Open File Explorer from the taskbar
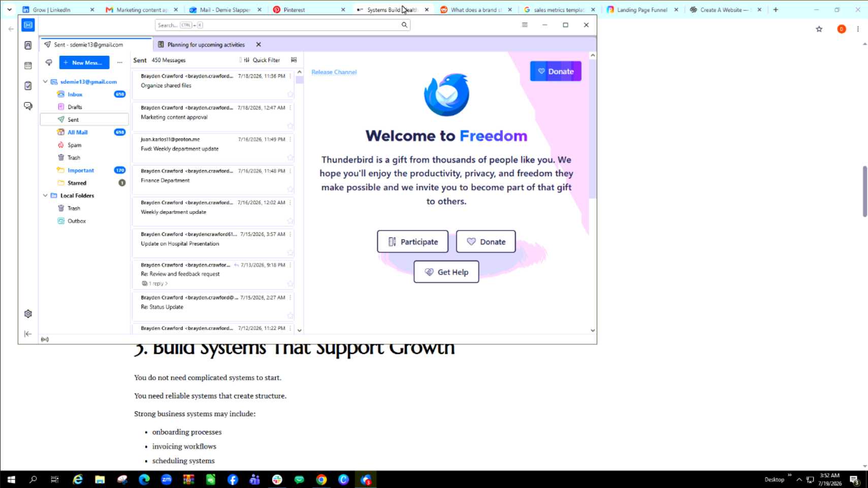868x488 pixels. [x=100, y=479]
